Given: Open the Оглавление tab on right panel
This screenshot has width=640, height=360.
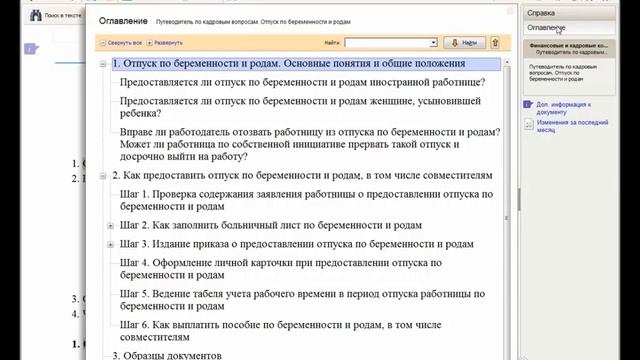Looking at the screenshot, I should (569, 28).
